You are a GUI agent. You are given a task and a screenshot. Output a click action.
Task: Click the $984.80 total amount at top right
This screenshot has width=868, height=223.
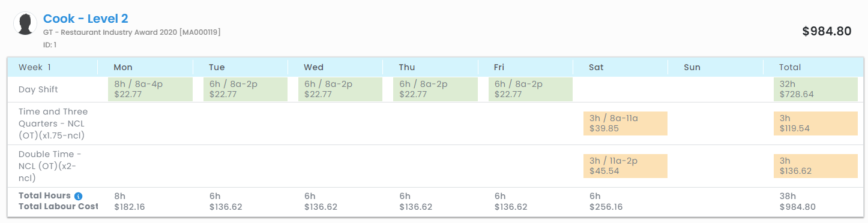(827, 31)
